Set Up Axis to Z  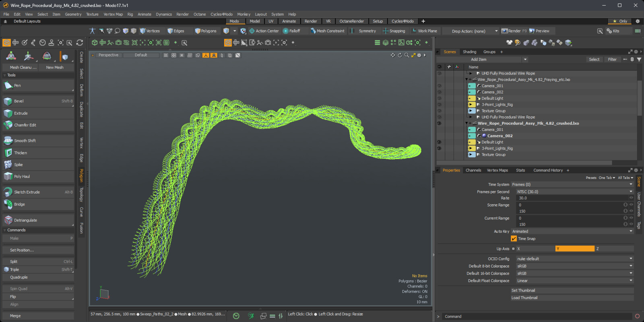click(x=615, y=249)
